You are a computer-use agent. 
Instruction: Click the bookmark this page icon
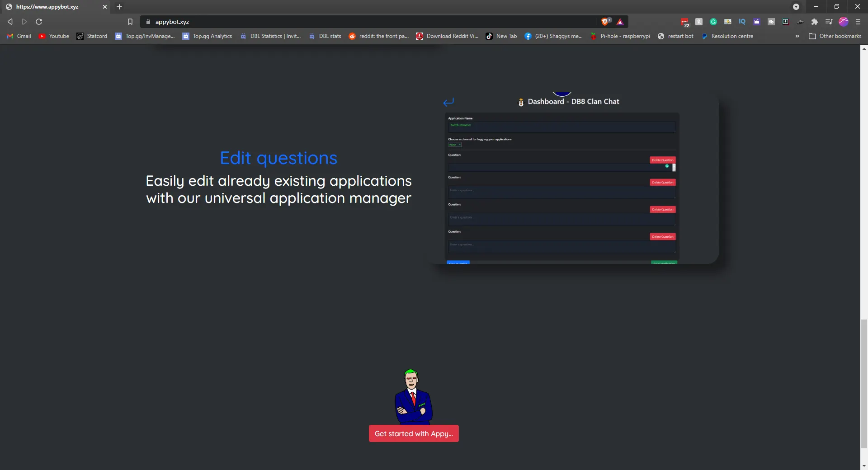(130, 22)
